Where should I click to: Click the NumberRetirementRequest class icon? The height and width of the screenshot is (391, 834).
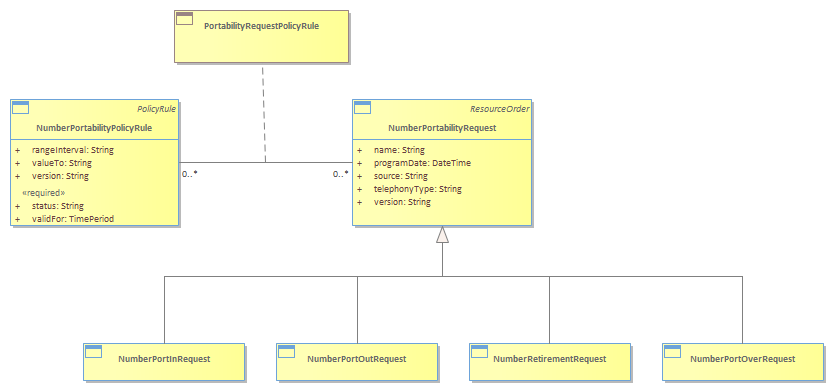click(479, 351)
